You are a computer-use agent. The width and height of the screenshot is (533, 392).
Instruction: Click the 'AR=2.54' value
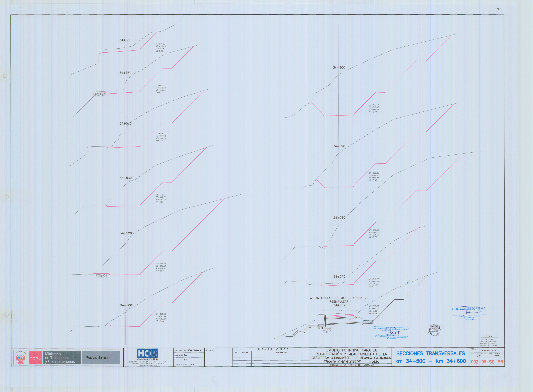[373, 313]
